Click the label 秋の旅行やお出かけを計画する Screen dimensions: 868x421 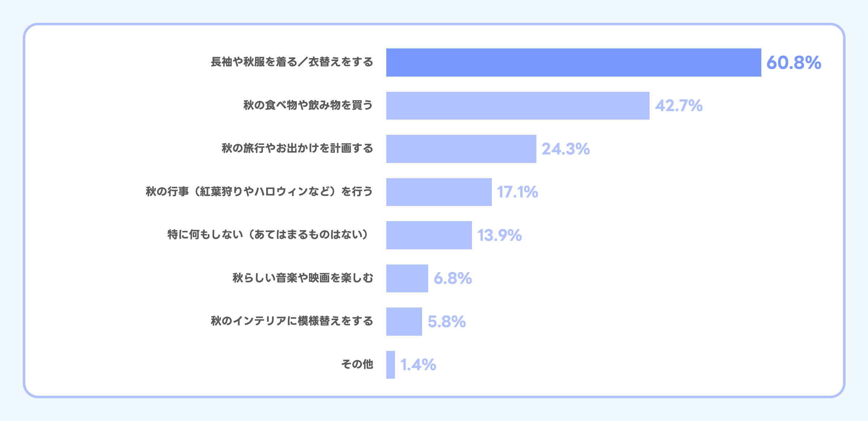coord(297,149)
